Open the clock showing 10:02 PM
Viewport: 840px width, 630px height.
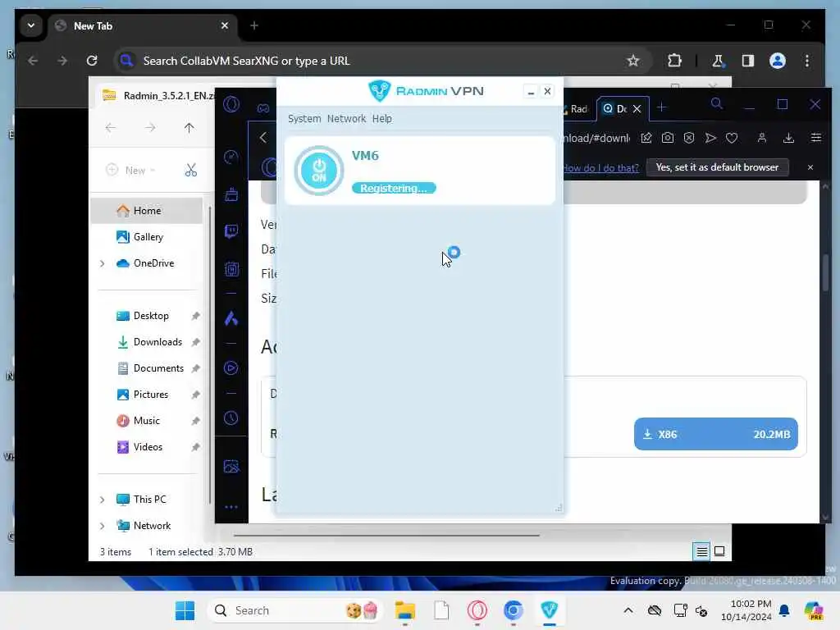pos(746,610)
